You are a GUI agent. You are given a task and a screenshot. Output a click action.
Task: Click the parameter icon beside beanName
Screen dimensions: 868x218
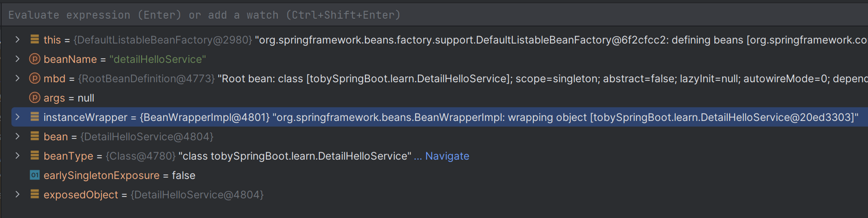coord(35,59)
